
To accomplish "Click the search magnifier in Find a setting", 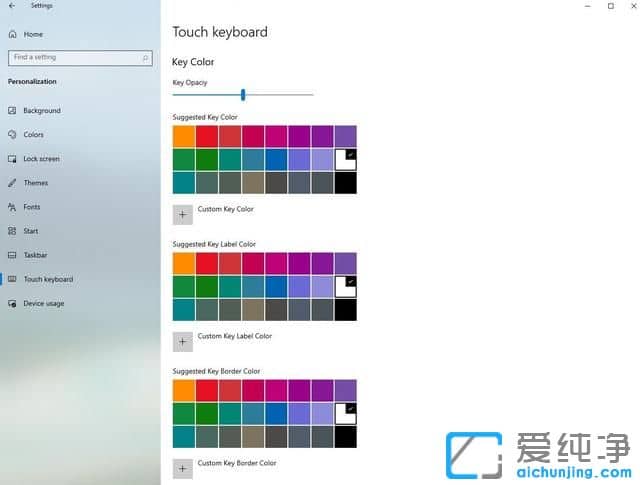I will pyautogui.click(x=146, y=57).
